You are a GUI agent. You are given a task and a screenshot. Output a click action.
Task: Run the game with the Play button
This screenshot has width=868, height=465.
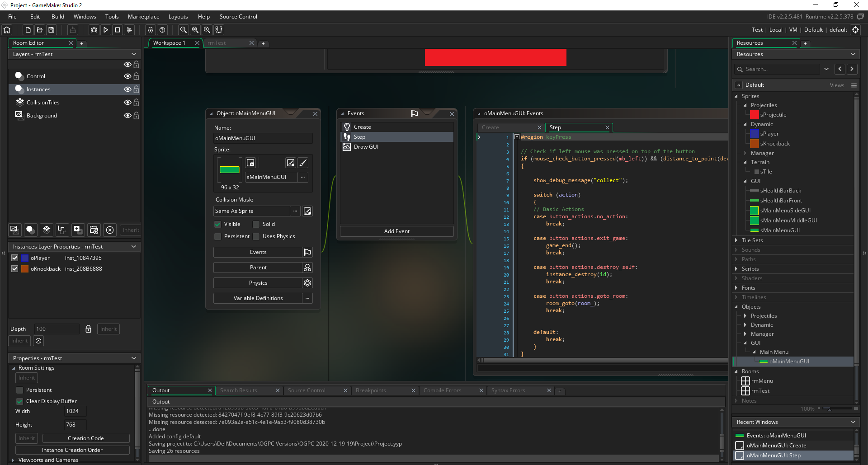(x=106, y=30)
